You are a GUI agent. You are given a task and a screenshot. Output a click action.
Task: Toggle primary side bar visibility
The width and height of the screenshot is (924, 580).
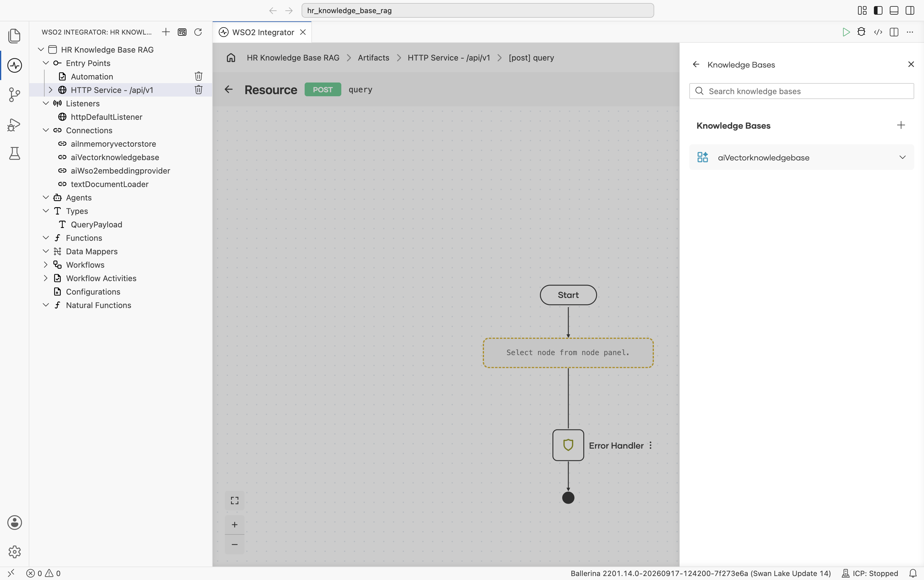point(878,10)
